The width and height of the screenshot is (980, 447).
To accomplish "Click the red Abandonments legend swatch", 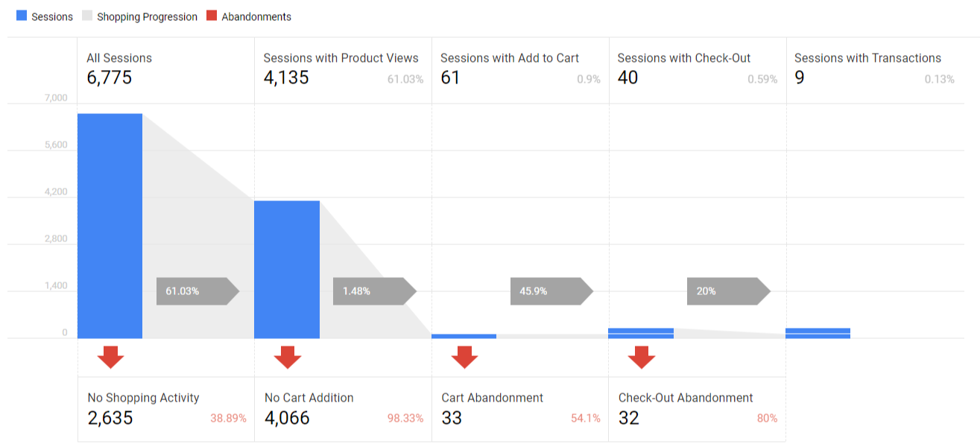I will 212,16.
